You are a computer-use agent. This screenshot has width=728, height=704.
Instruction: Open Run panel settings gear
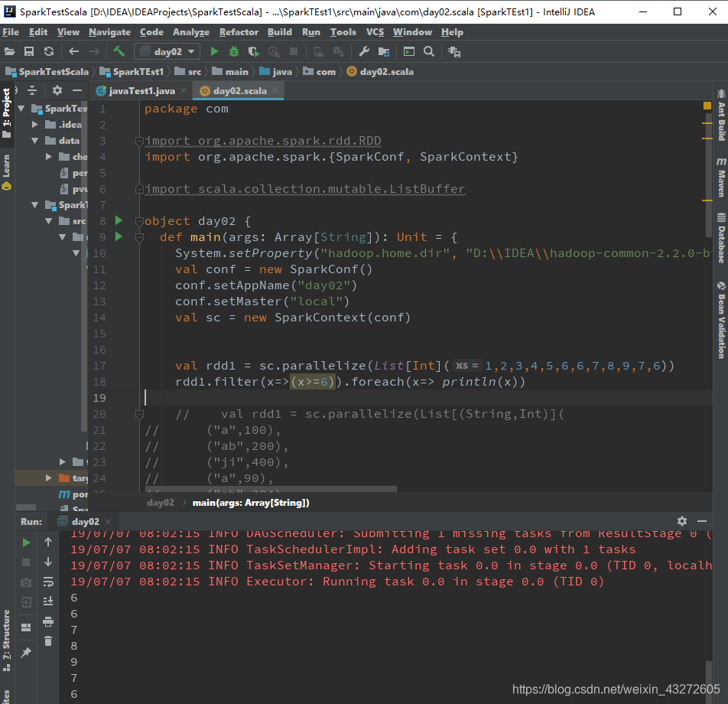(x=681, y=521)
